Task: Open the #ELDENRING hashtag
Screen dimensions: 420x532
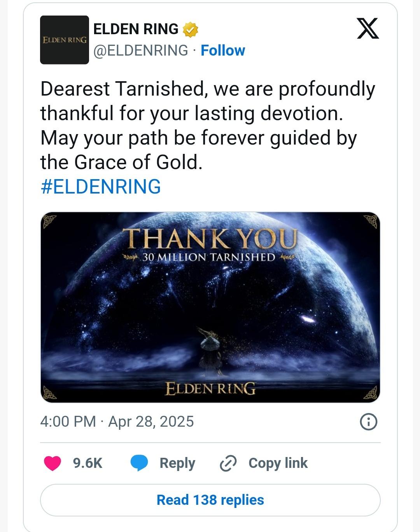Action: [101, 187]
